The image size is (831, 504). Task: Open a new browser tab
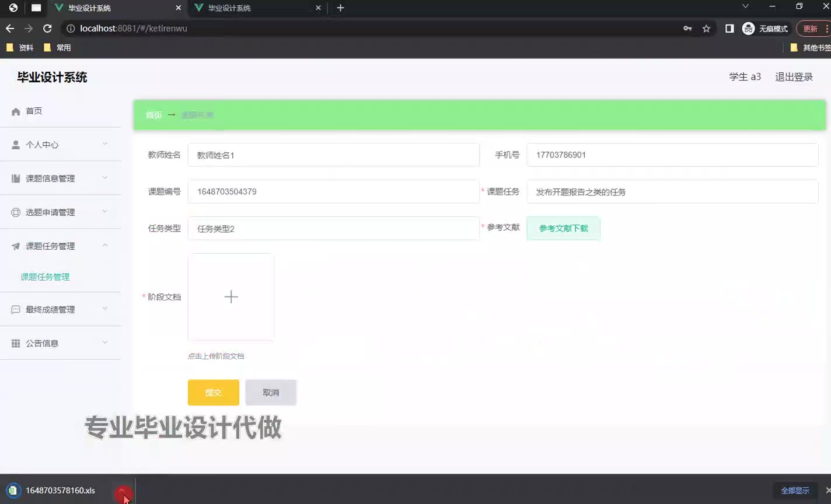tap(340, 8)
